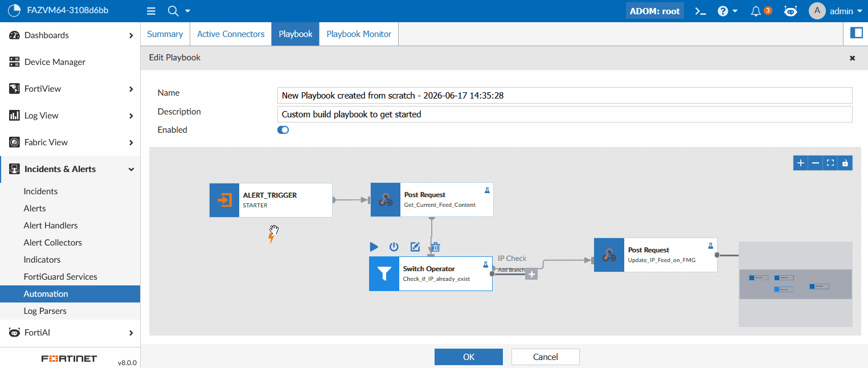Delete Switch Operator using the trash icon
Viewport: 868px width, 368px height.
point(436,247)
